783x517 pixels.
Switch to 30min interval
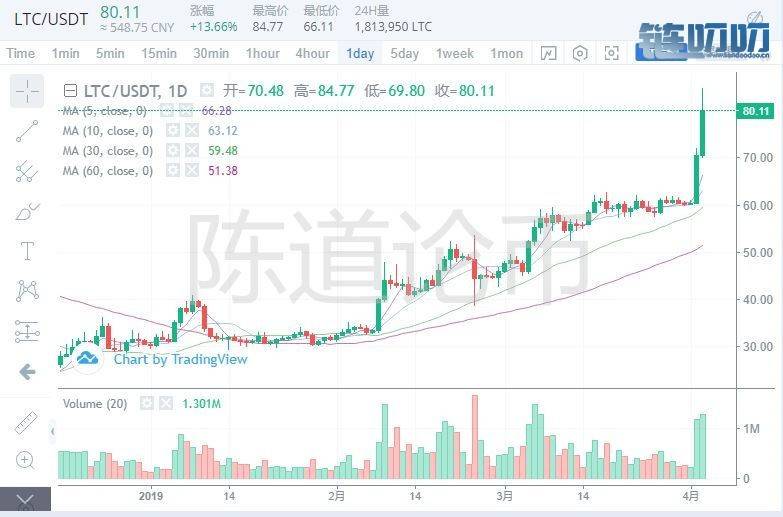(211, 53)
